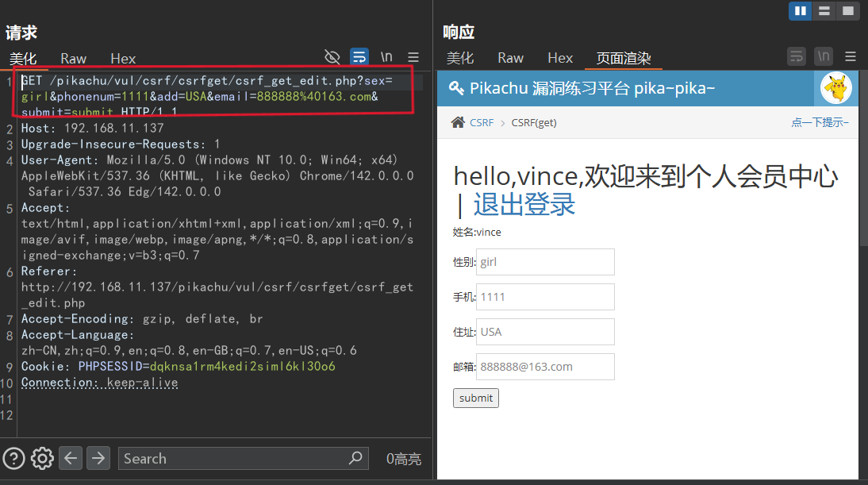Select side-by-side layout view icon
This screenshot has width=868, height=485.
click(x=801, y=10)
